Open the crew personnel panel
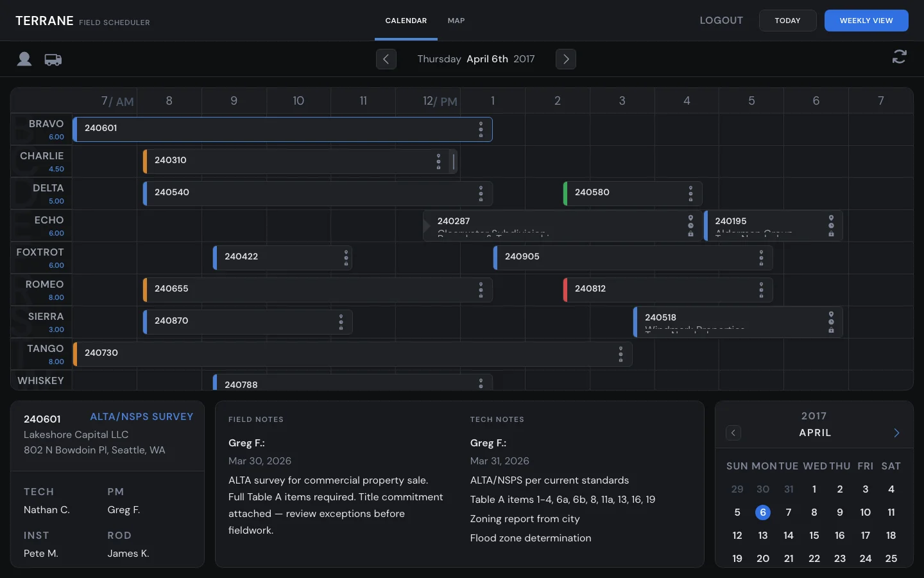Screen dimensions: 924x578 tap(24, 59)
